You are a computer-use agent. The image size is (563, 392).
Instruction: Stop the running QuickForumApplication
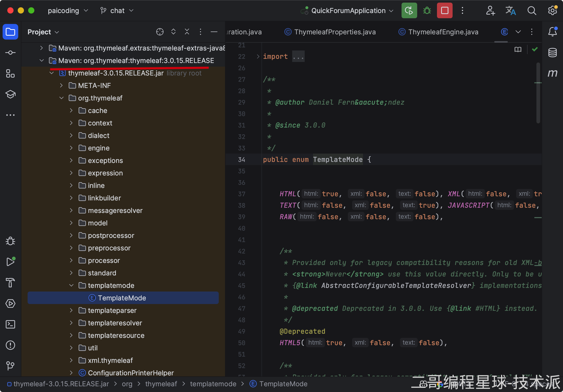445,11
